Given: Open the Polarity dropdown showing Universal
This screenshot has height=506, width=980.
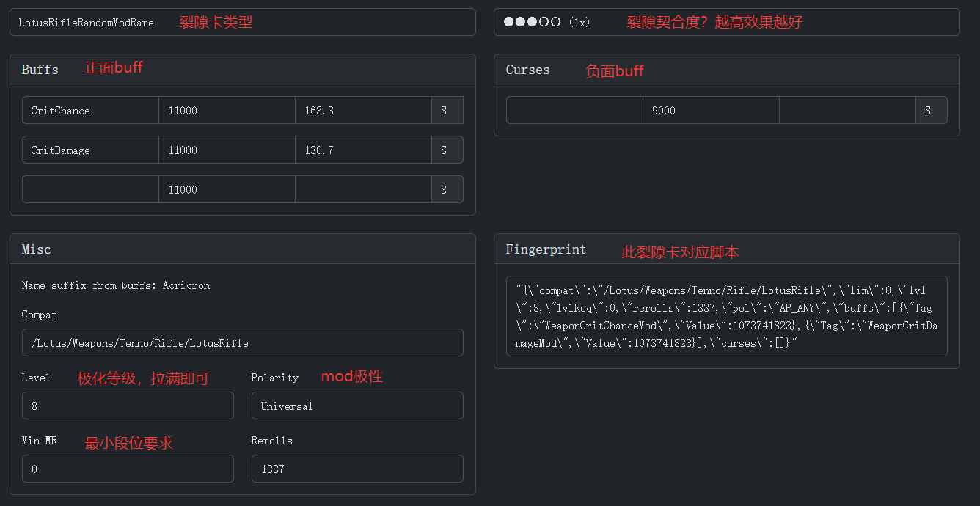Looking at the screenshot, I should click(x=356, y=406).
